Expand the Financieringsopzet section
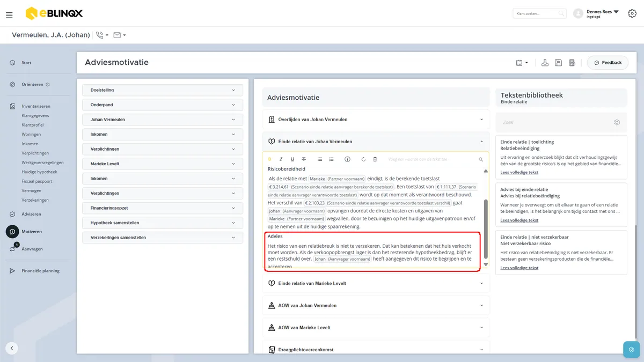Viewport: 644px width, 362px height. (163, 208)
